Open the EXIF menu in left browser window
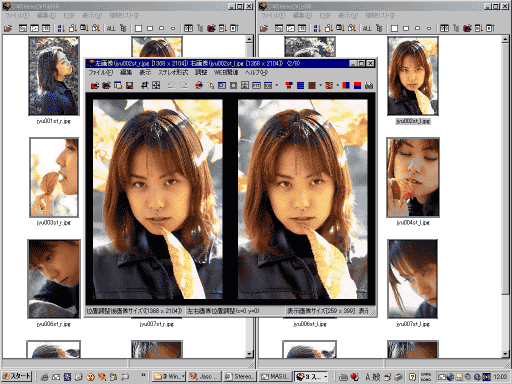This screenshot has width=512, height=384. [69, 16]
